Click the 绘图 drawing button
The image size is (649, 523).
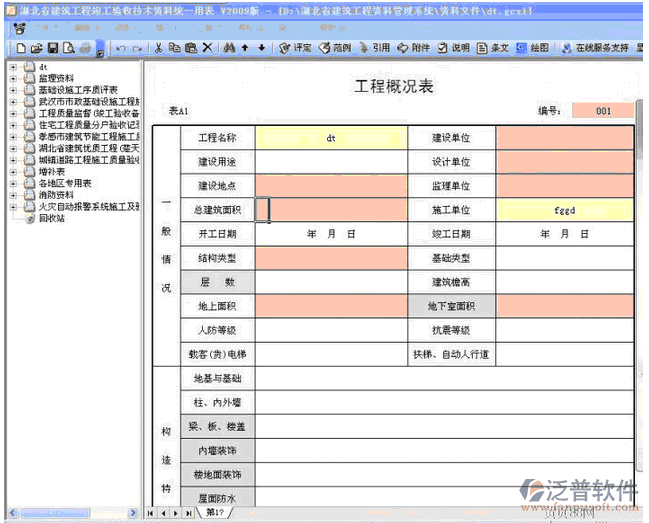coord(532,47)
